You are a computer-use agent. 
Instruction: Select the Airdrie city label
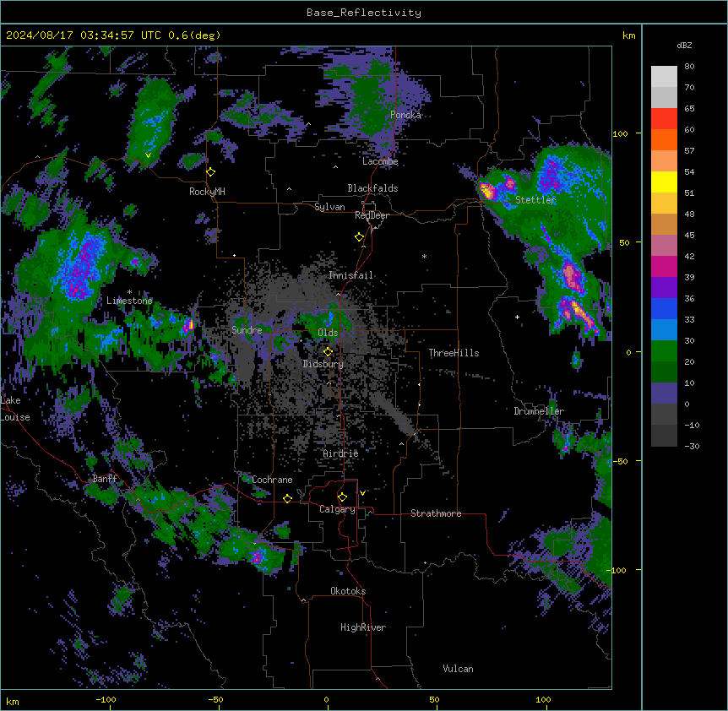point(340,453)
